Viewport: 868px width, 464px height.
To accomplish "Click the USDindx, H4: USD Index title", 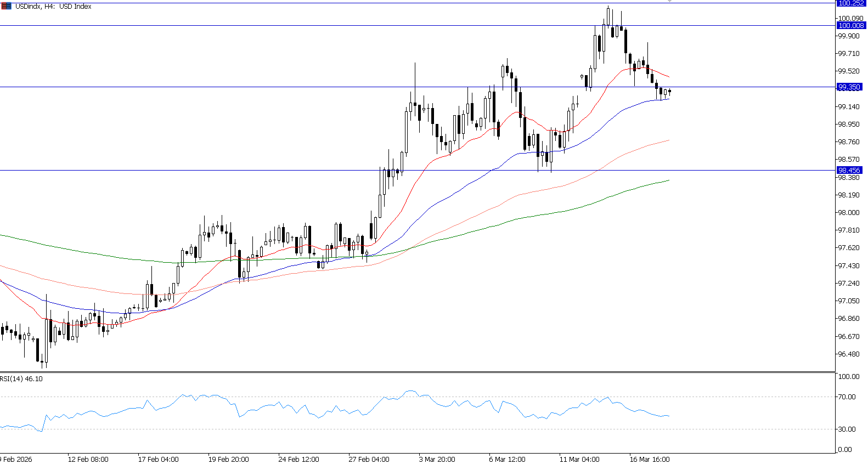I will point(53,7).
